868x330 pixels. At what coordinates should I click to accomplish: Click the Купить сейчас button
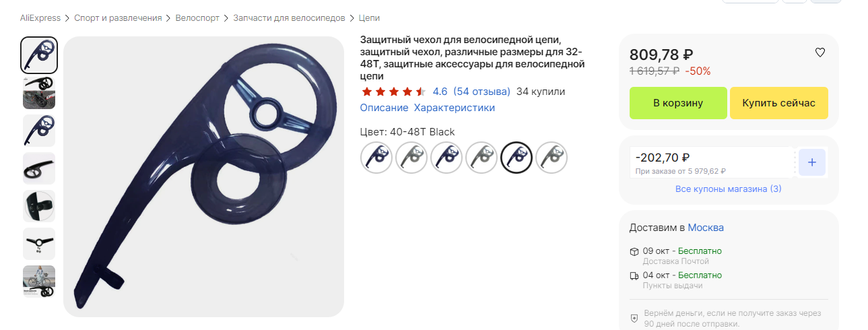779,103
